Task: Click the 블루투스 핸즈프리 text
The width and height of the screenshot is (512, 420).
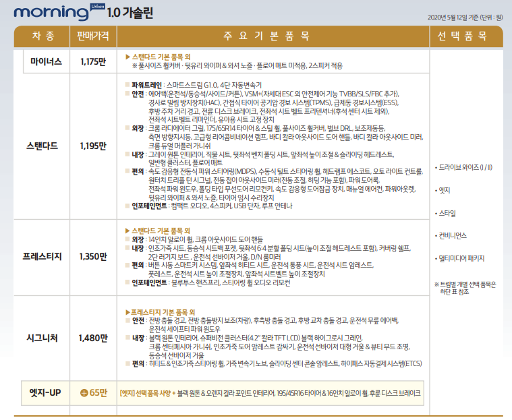Action: click(195, 282)
